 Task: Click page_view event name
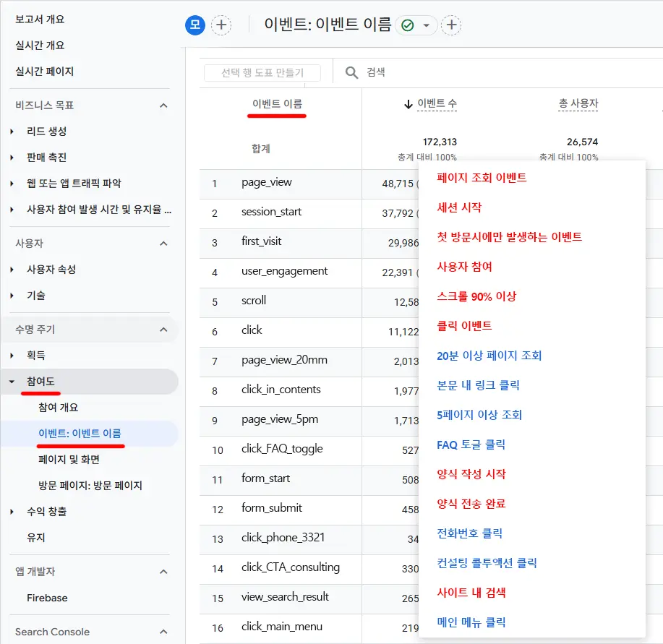tap(266, 183)
